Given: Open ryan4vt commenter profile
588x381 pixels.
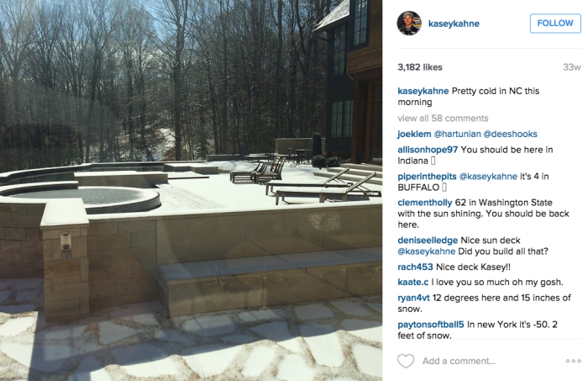Looking at the screenshot, I should click(413, 298).
